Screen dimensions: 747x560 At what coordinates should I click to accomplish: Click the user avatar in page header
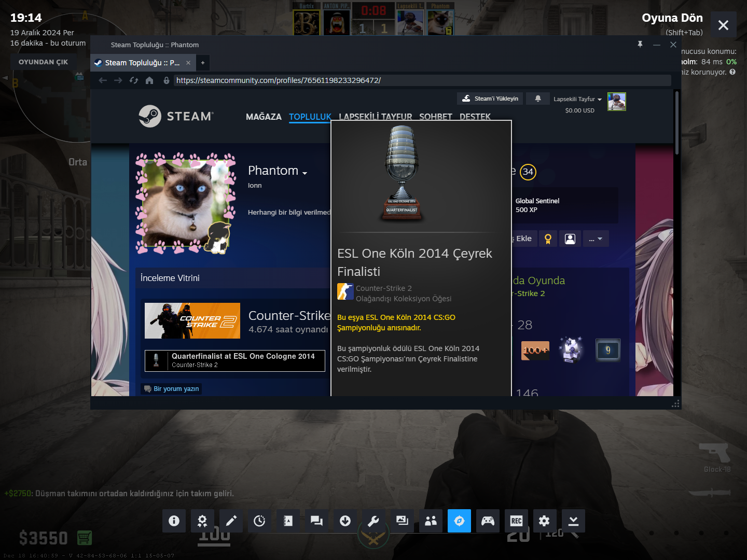(x=617, y=102)
